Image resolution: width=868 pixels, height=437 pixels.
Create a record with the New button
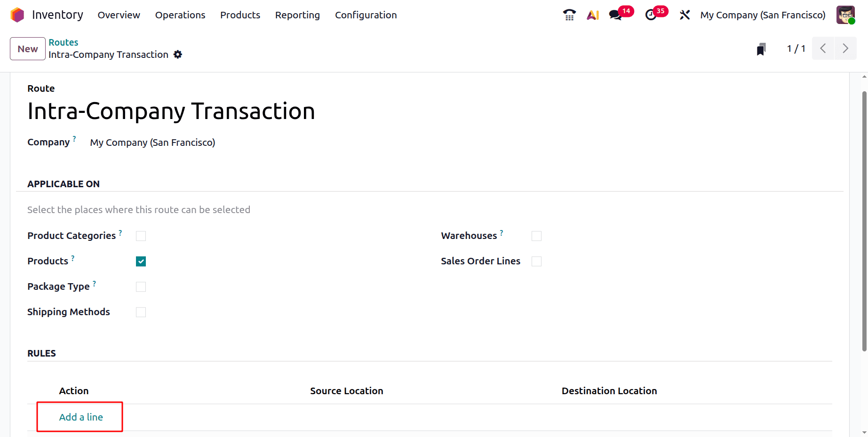pos(27,48)
